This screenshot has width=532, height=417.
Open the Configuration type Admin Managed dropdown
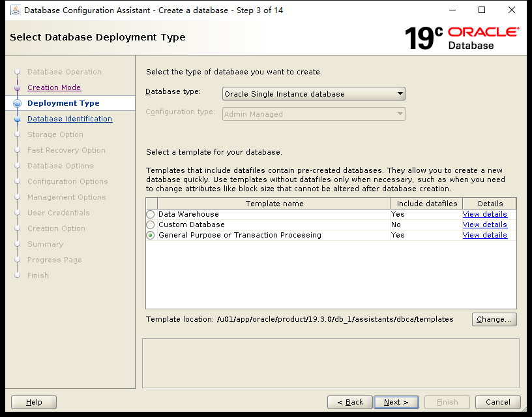coord(314,114)
